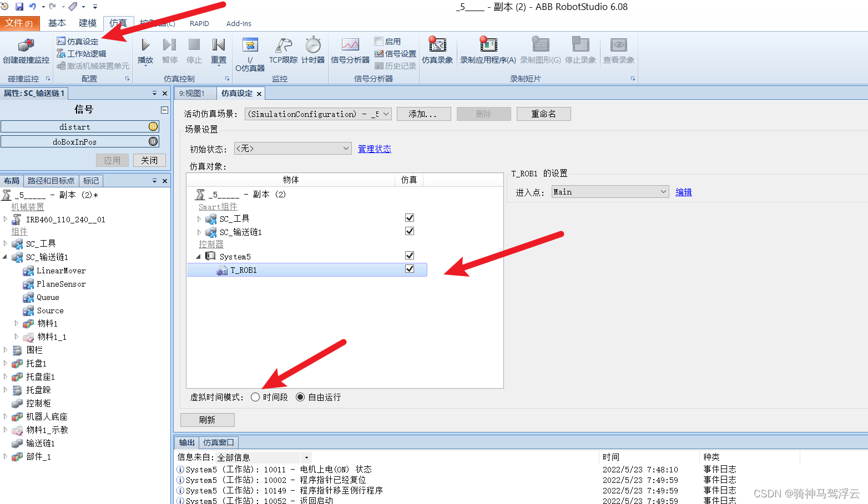Screen dimensions: 868x504
Task: Save the station from the quick access toolbar
Action: click(x=19, y=7)
